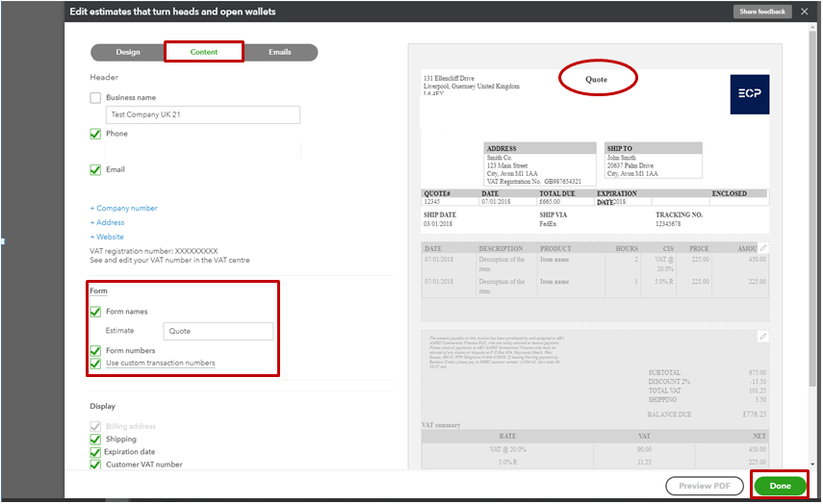
Task: Click the pencil edit icon on the footer section
Action: pos(763,337)
